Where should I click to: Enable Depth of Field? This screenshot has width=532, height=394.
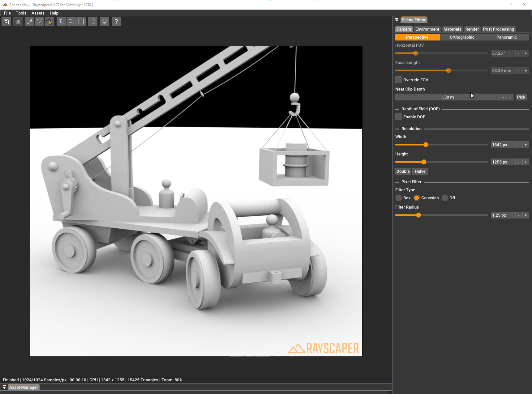click(398, 117)
